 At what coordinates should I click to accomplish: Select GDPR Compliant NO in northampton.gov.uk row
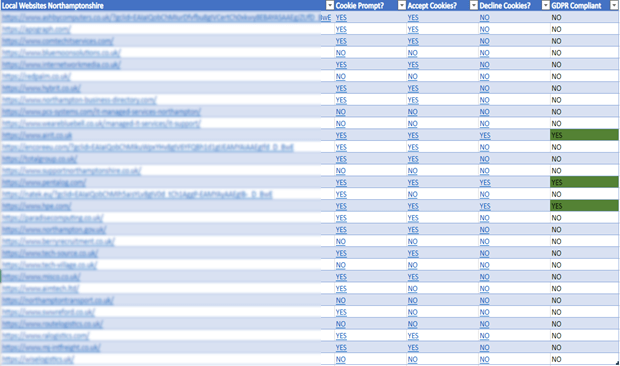pos(556,230)
